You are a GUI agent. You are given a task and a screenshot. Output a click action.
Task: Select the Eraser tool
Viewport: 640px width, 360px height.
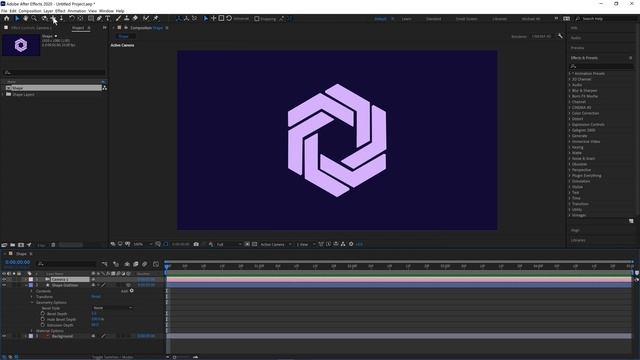(135, 18)
